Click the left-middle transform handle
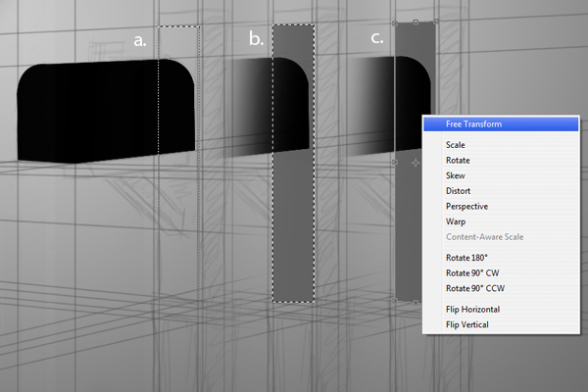Image resolution: width=588 pixels, height=392 pixels. pyautogui.click(x=395, y=162)
